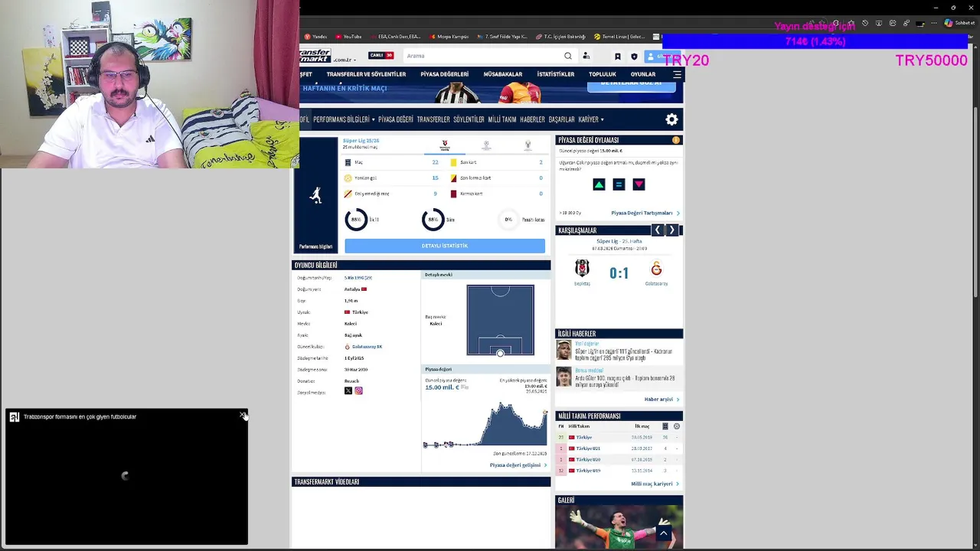Screen dimensions: 980x551
Task: Open Türkiye U21 national team row
Action: [618, 448]
